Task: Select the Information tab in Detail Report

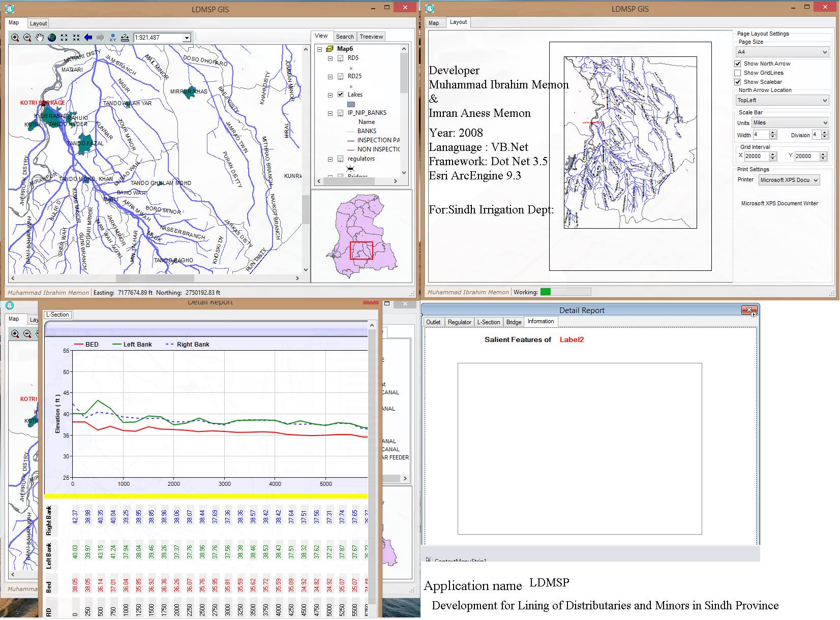Action: (x=541, y=321)
